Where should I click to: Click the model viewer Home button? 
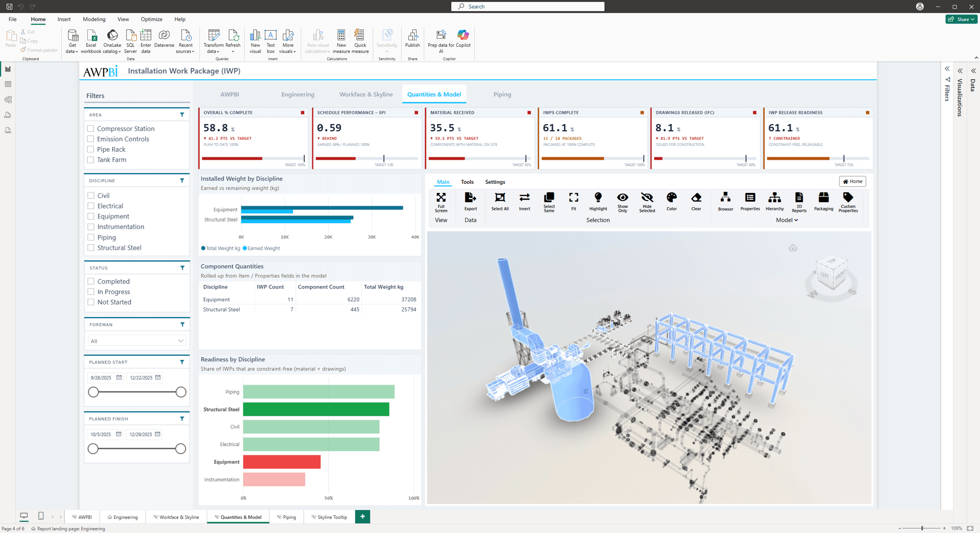(x=852, y=182)
